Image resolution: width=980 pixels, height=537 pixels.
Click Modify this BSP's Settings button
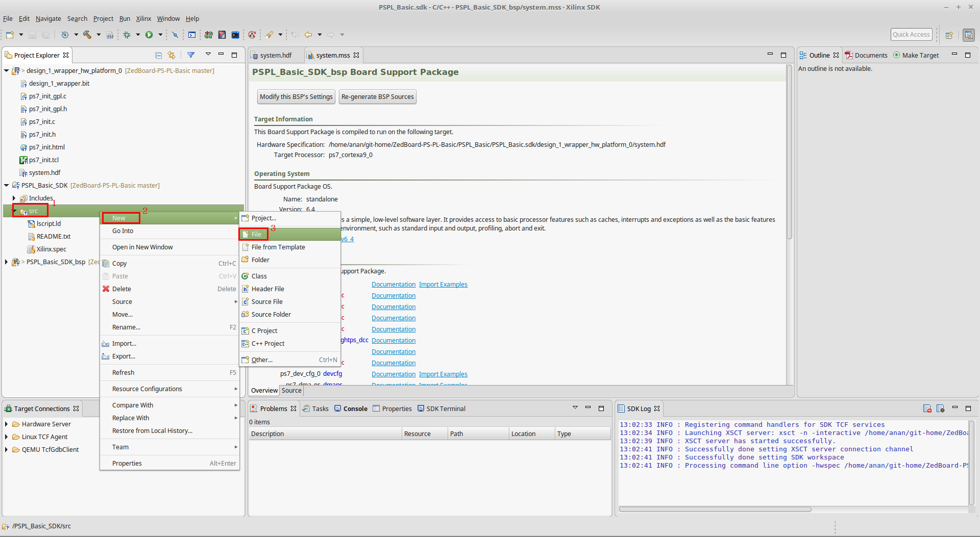click(296, 96)
